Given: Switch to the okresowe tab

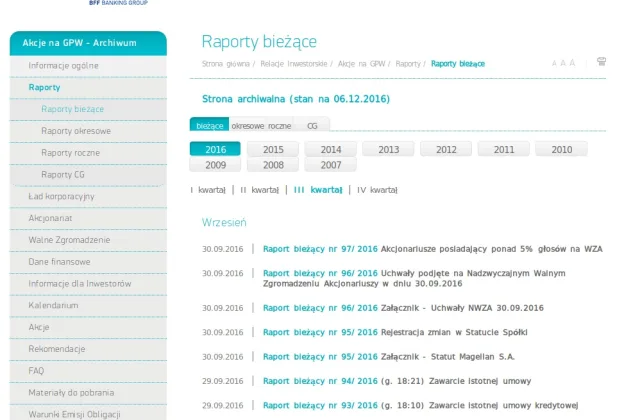Looking at the screenshot, I should 248,126.
